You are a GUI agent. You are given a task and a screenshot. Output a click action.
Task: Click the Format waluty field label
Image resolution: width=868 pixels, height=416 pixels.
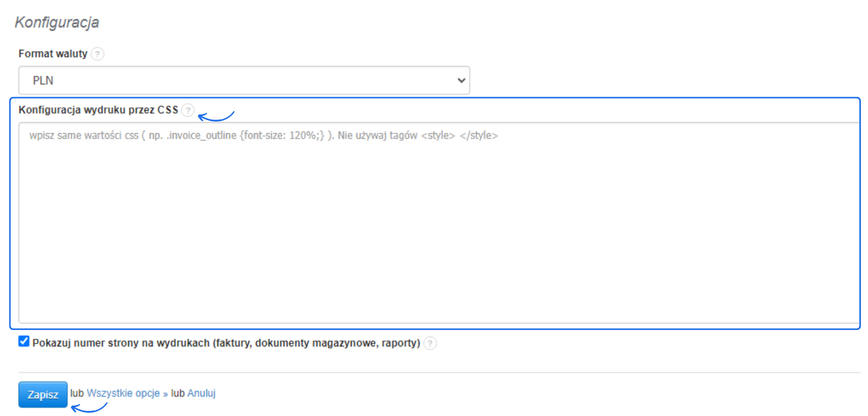pyautogui.click(x=53, y=54)
